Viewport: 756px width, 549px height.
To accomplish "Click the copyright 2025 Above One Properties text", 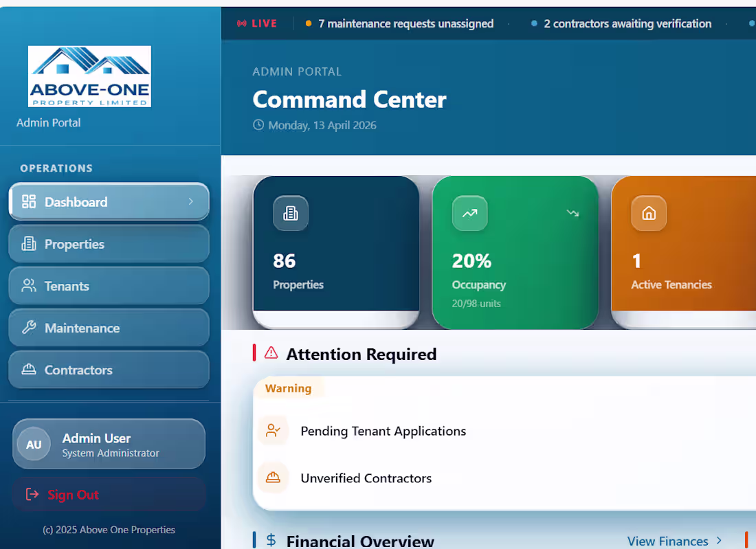I will 109,530.
